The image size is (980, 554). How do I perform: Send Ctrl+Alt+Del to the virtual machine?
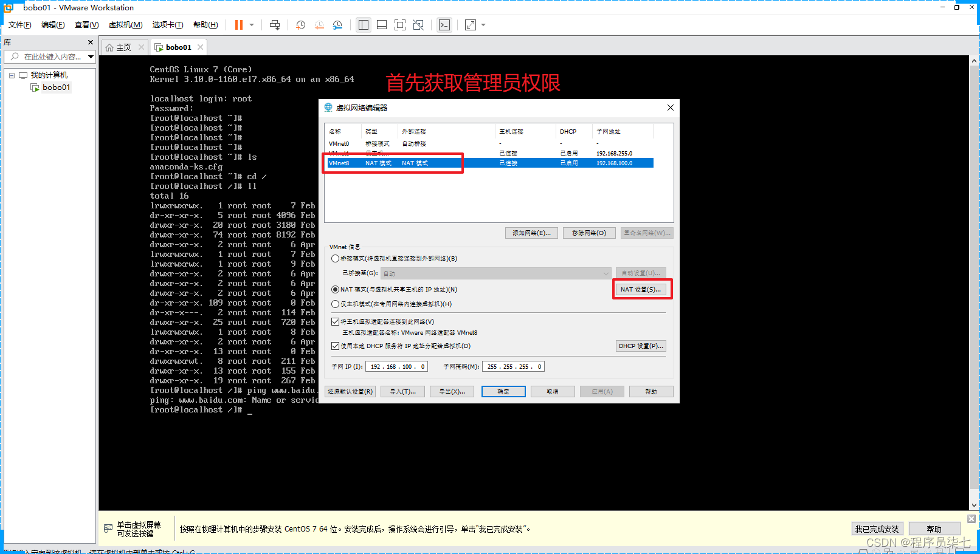coord(275,25)
